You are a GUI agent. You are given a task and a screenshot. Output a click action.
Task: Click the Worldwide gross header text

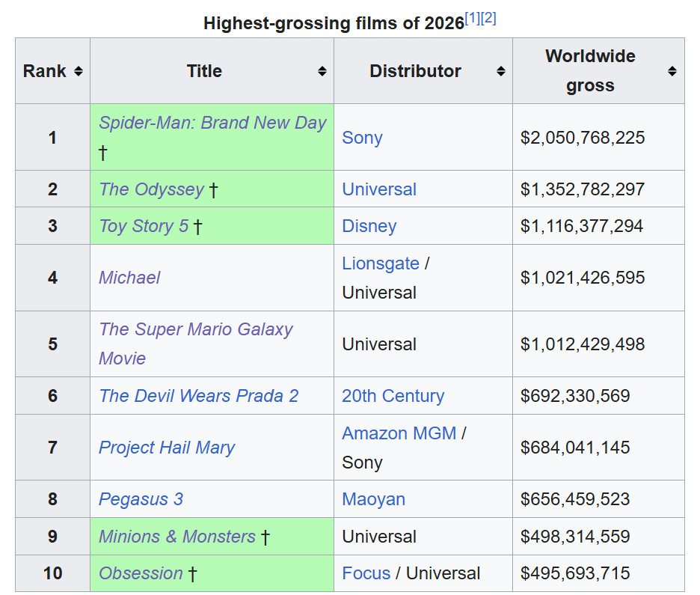click(590, 71)
